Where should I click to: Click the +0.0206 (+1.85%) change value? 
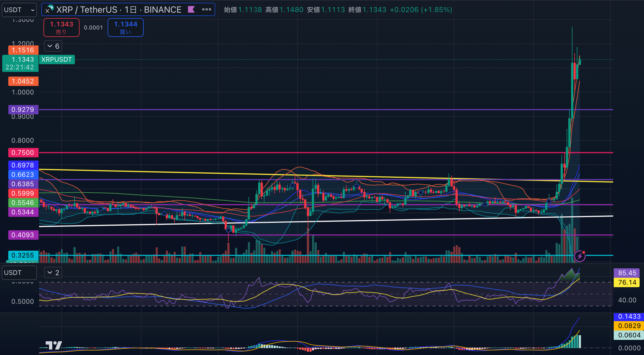pos(421,10)
